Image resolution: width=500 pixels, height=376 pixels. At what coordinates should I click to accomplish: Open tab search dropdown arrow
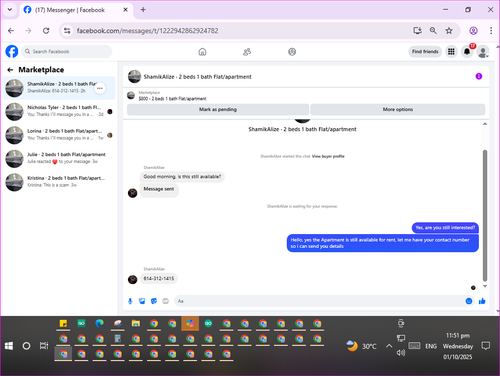[x=10, y=10]
